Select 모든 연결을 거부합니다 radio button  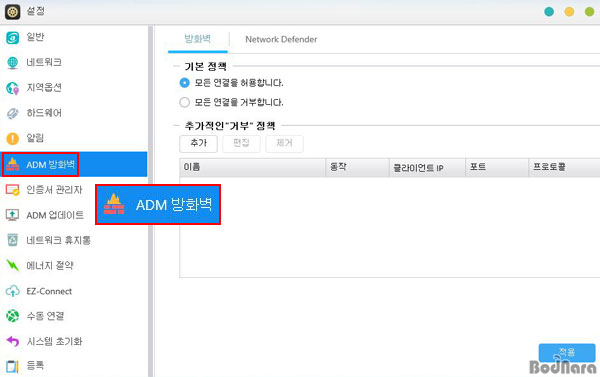point(184,102)
